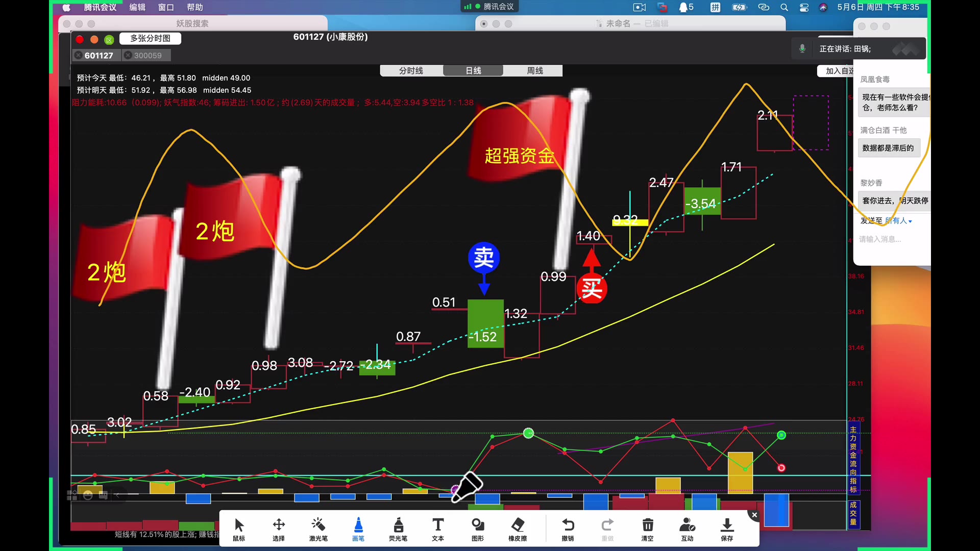
Task: Open the 腾讯会议 application menu
Action: click(x=100, y=7)
